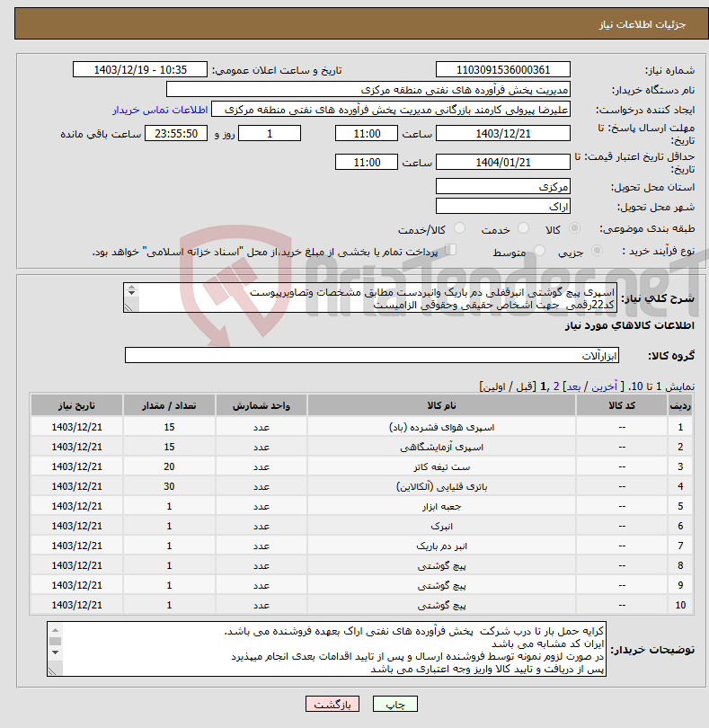The image size is (709, 728).
Task: Click the شرح کلی نیاز text area
Action: click(370, 297)
